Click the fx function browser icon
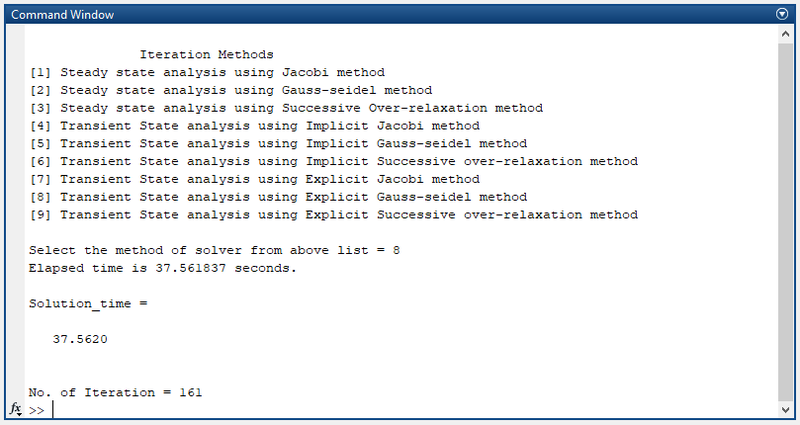Image resolution: width=800 pixels, height=425 pixels. 16,409
